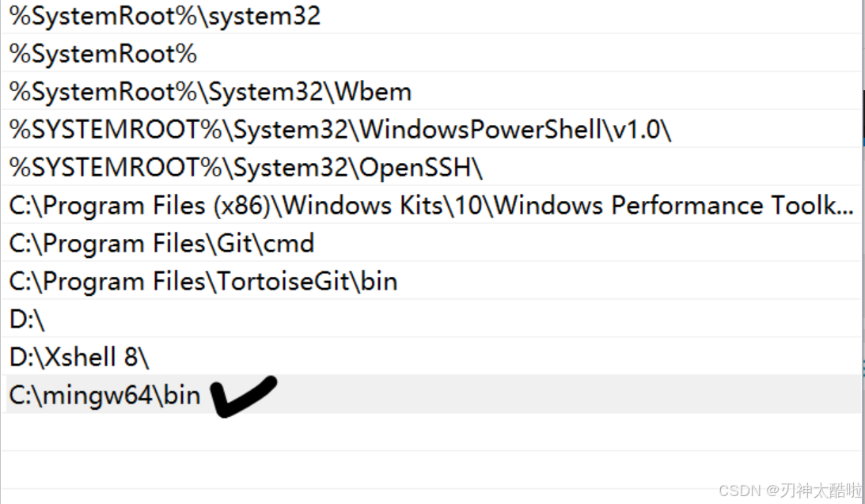Choose the System32\OpenSSH\ path entry

(245, 168)
